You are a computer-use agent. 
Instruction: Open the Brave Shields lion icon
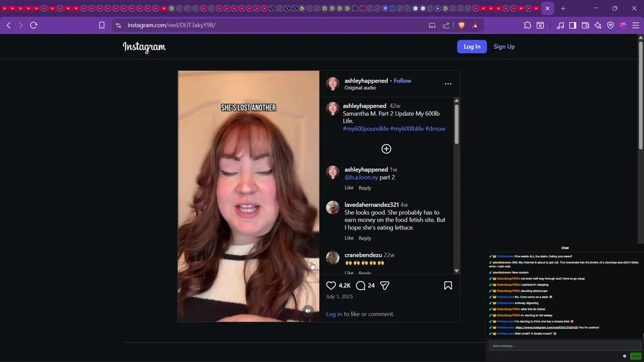coord(461,25)
